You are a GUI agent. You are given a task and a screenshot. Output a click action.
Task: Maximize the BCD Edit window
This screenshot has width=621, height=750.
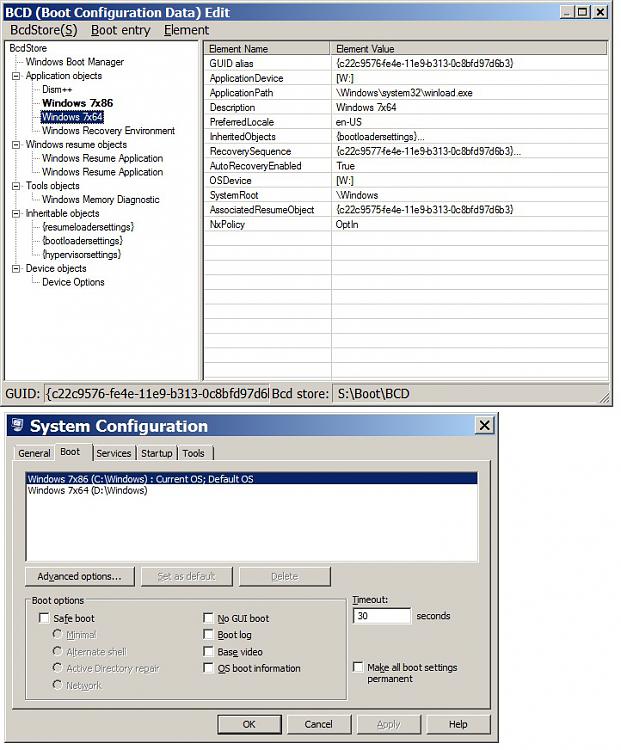point(582,11)
